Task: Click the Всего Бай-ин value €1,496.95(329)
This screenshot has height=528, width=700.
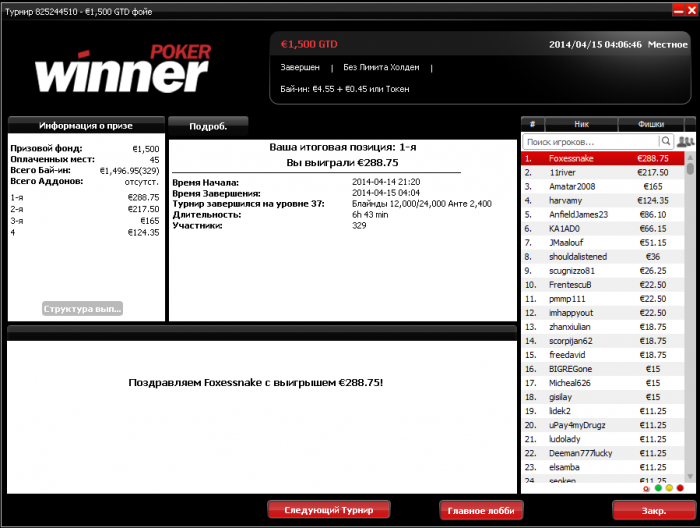Action: point(129,171)
